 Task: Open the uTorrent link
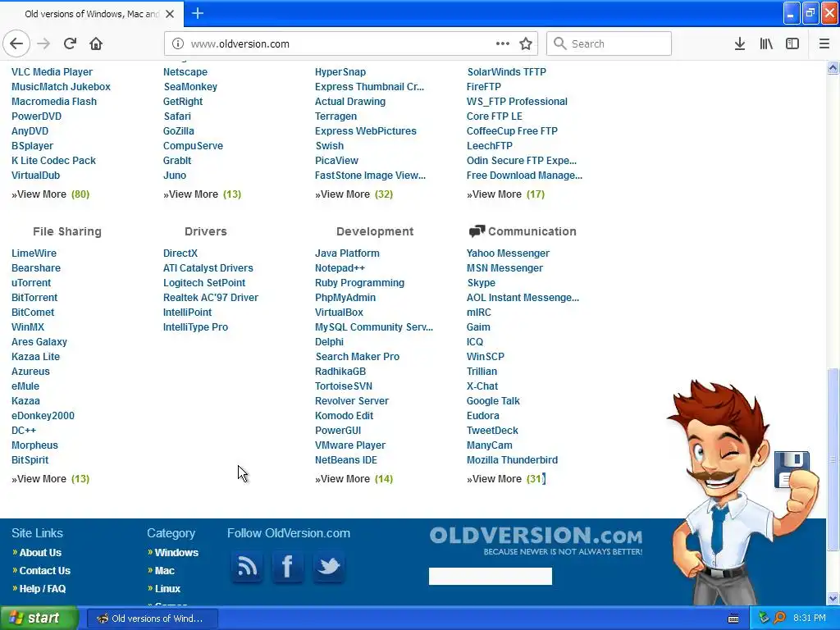coord(31,282)
